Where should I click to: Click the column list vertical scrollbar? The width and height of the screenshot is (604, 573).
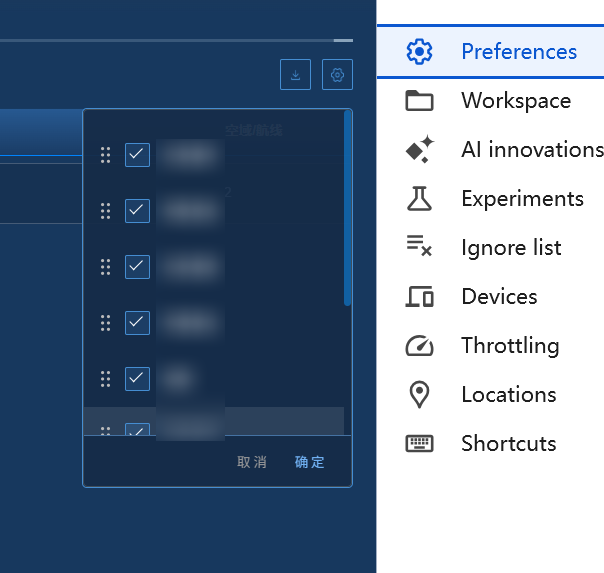pos(347,208)
